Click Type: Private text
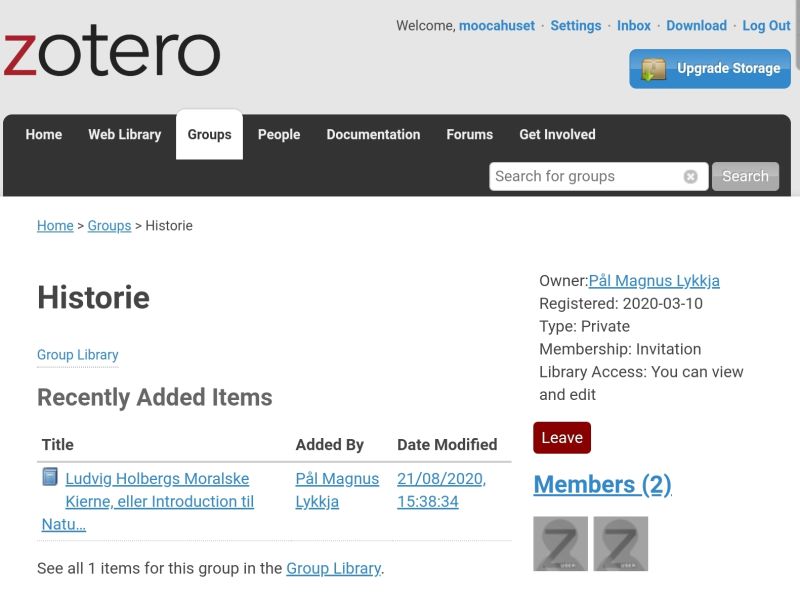The width and height of the screenshot is (800, 598). click(584, 327)
